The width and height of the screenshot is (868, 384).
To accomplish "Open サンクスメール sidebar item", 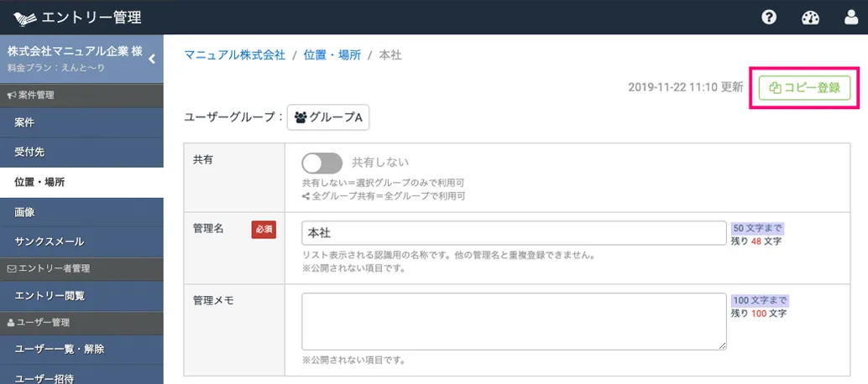I will pos(49,241).
